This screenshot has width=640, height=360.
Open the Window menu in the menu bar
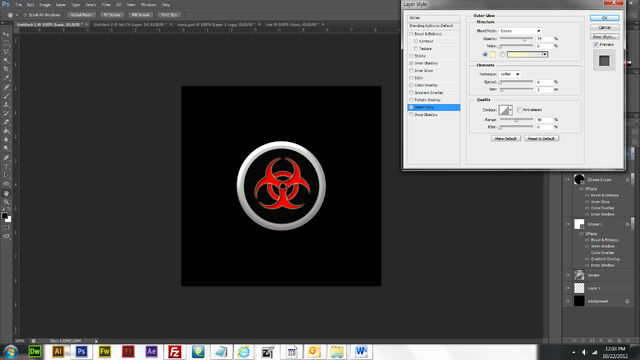tap(148, 4)
